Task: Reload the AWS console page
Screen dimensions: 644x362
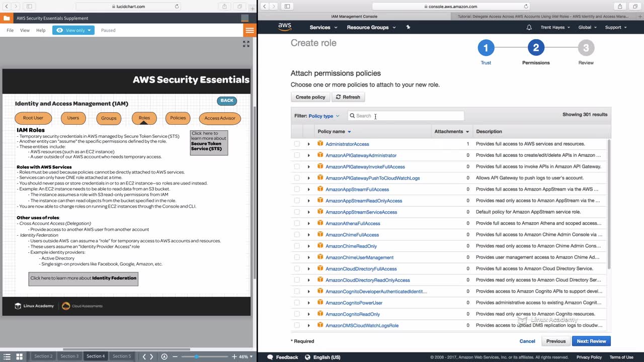Action: click(526, 7)
